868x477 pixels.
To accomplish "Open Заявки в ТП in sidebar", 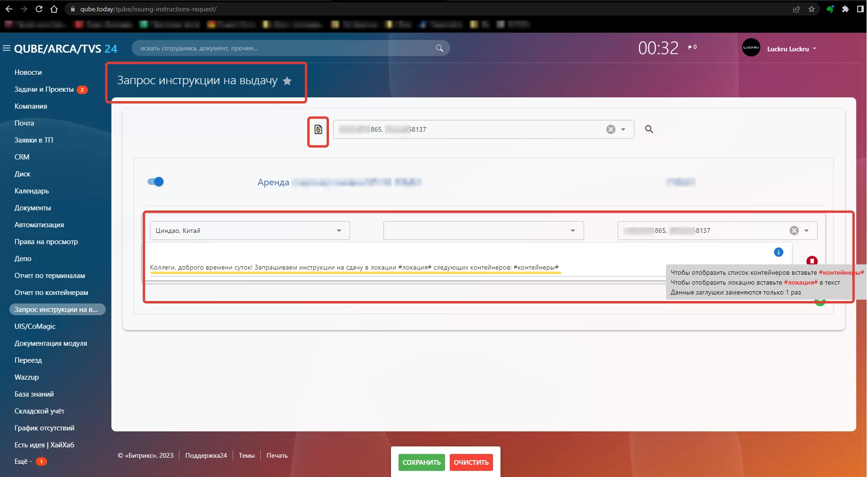I will pyautogui.click(x=34, y=140).
